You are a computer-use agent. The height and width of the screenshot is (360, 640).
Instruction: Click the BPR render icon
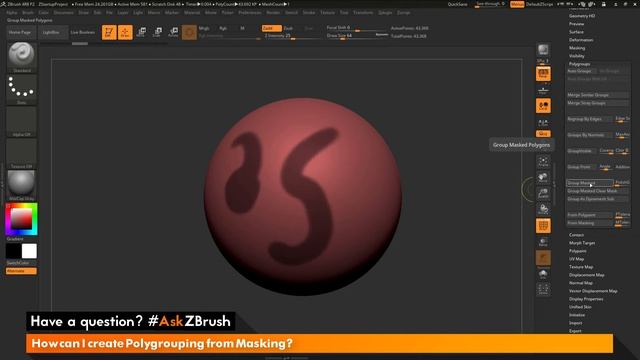click(x=543, y=51)
